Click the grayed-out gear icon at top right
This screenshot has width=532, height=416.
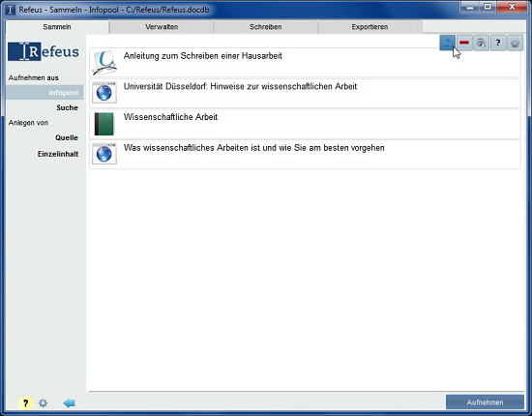coord(515,44)
